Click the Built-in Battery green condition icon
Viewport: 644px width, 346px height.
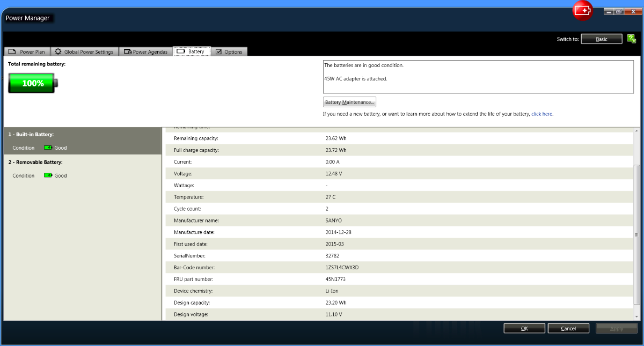coord(48,148)
